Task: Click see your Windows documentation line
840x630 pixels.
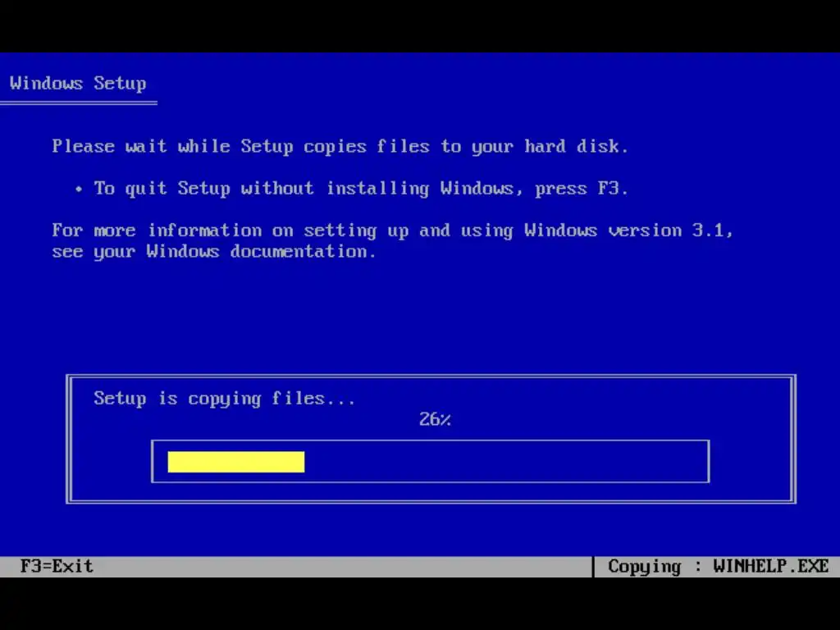Action: (214, 251)
